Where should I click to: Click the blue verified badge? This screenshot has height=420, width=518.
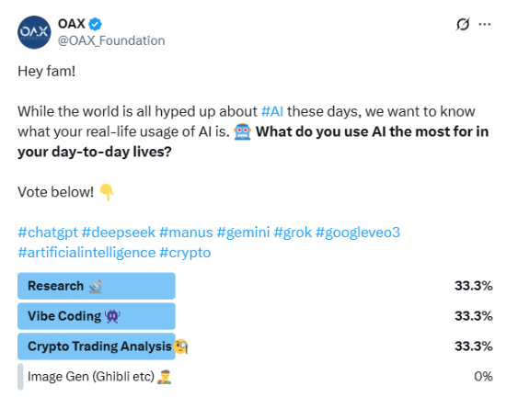96,24
